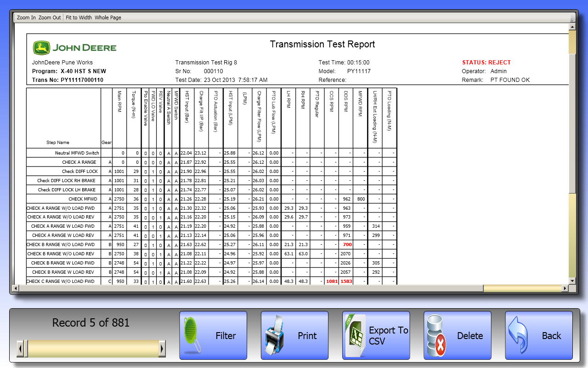The height and width of the screenshot is (368, 588).
Task: Zoom In on the report
Action: [x=26, y=17]
